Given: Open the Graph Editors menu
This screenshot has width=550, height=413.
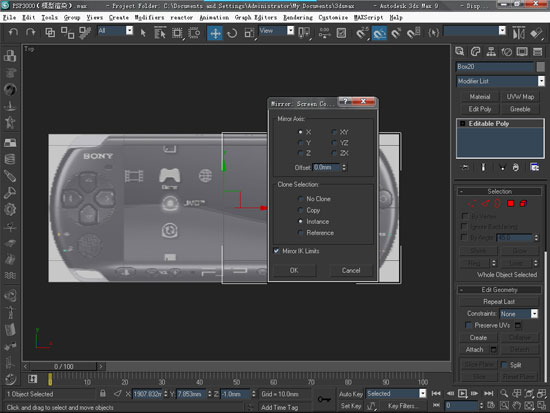Looking at the screenshot, I should tap(256, 17).
